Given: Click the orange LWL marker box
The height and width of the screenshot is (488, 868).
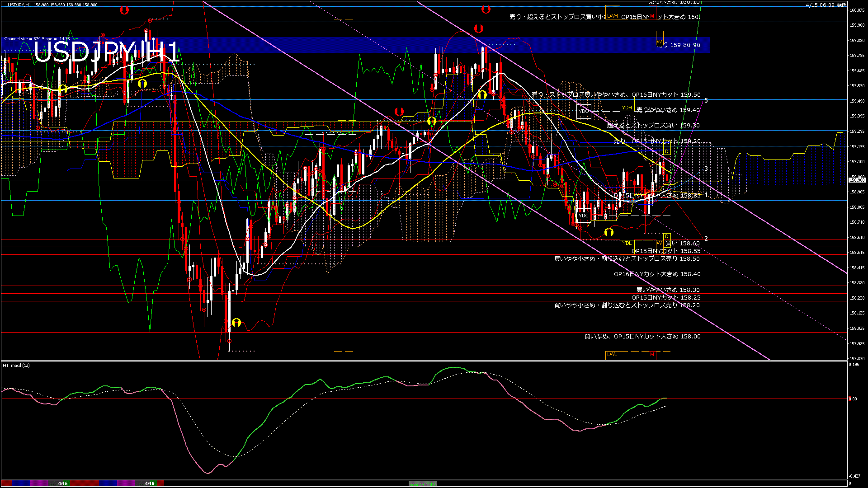Looking at the screenshot, I should 612,355.
